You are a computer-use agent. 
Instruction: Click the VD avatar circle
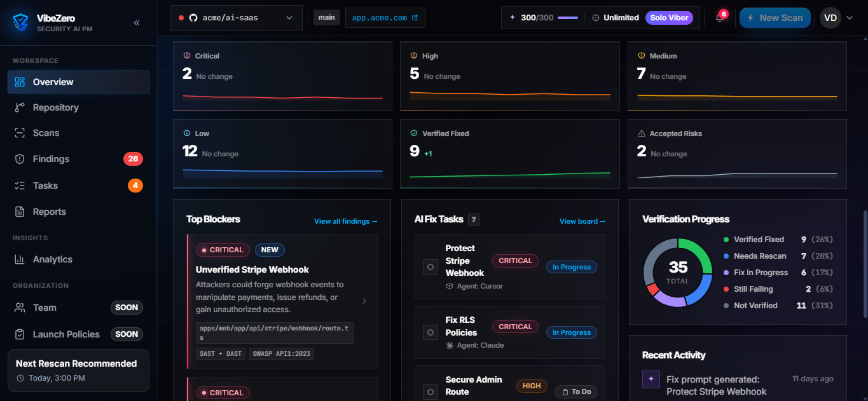830,18
